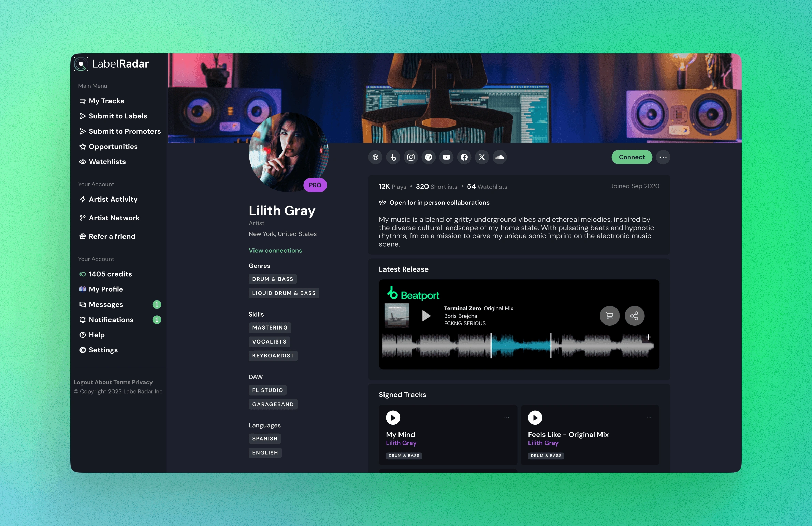Open the website globe icon
Image resolution: width=812 pixels, height=526 pixels.
pos(375,157)
